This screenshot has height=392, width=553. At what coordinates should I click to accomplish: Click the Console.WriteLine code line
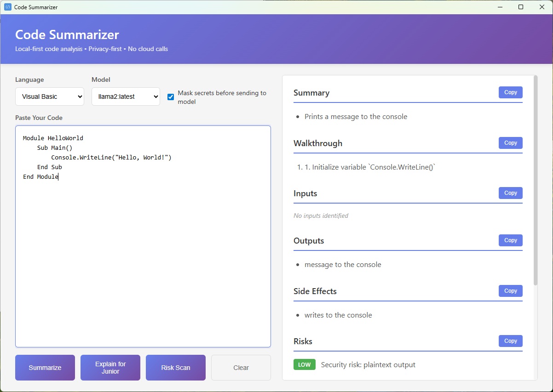pyautogui.click(x=111, y=157)
